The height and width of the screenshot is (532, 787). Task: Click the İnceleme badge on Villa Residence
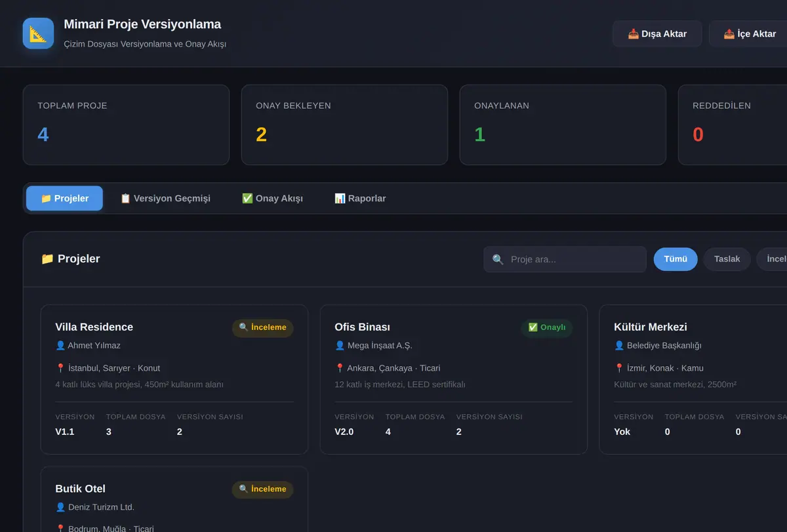pos(262,327)
